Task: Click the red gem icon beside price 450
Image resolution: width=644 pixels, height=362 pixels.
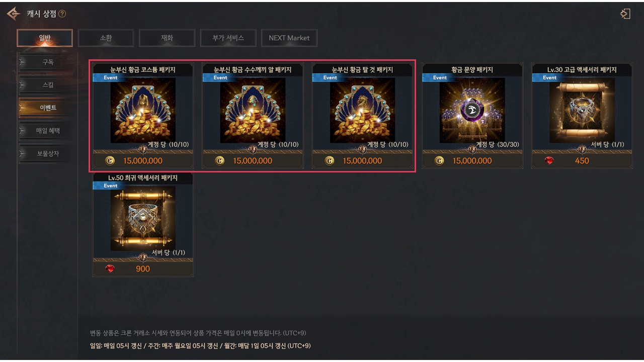Action: (x=549, y=161)
